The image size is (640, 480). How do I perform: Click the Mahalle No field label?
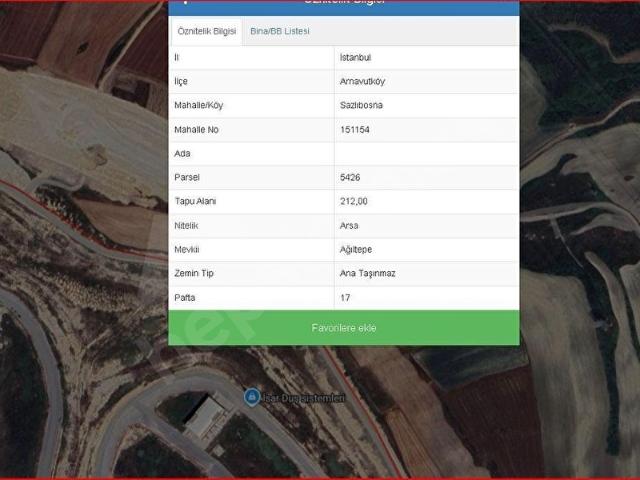[196, 130]
